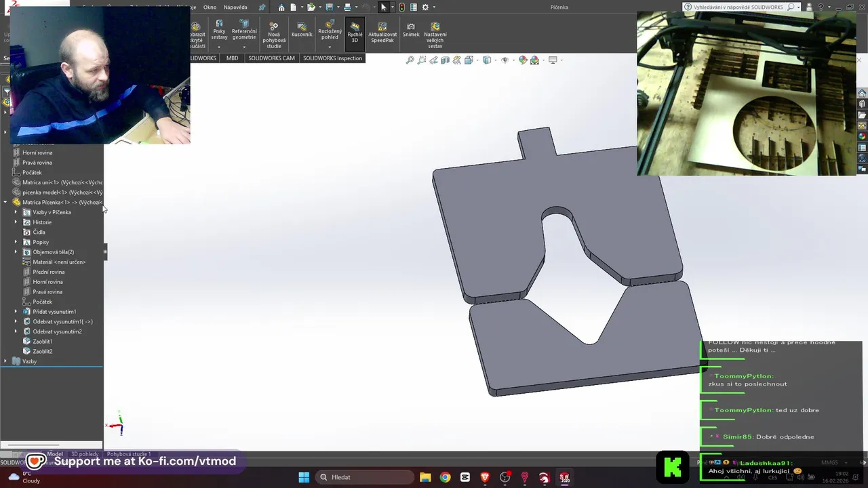The height and width of the screenshot is (488, 868).
Task: Click the Print icon
Action: pos(347,7)
